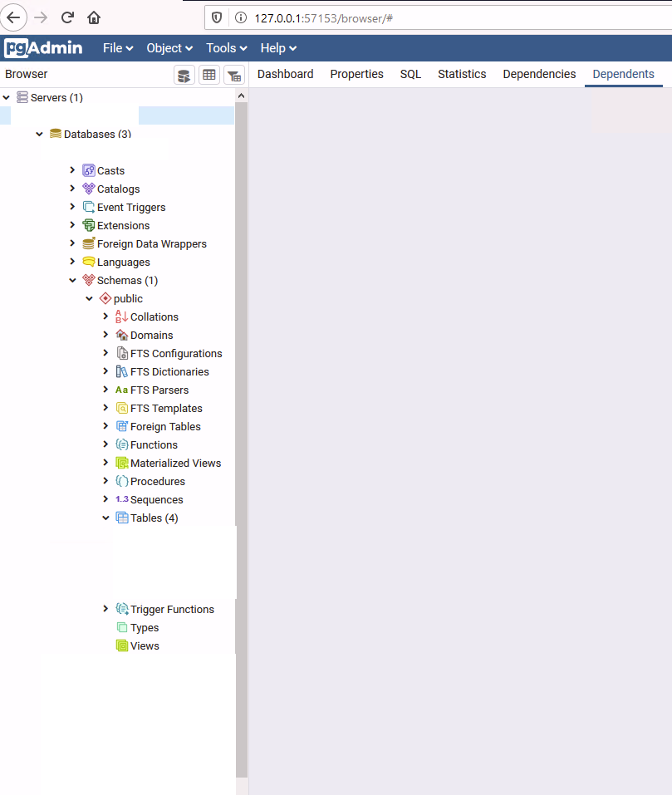Switch to the Dependencies tab
Viewport: 672px width, 795px height.
click(x=539, y=74)
